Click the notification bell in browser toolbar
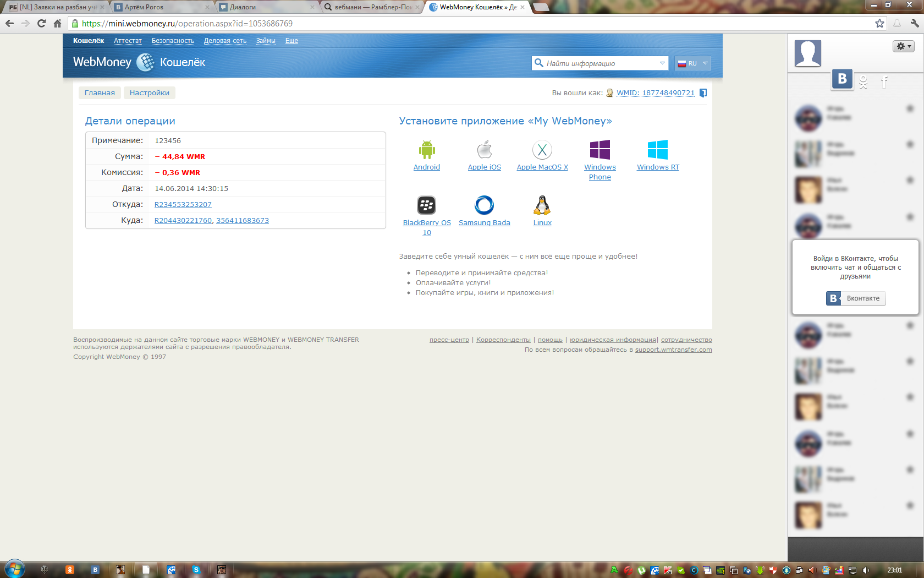 (897, 23)
